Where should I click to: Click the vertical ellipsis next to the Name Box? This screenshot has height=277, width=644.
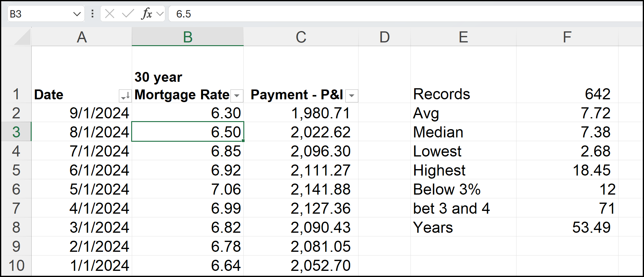pyautogui.click(x=92, y=13)
